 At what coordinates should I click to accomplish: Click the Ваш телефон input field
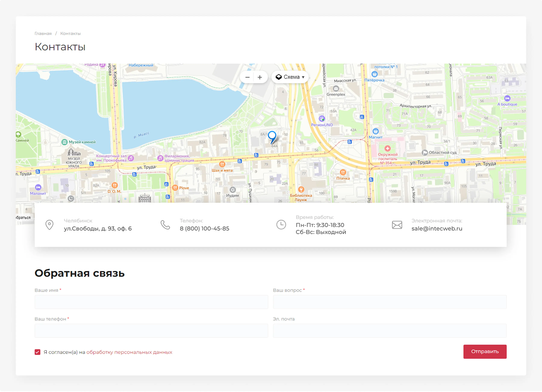[x=151, y=331]
